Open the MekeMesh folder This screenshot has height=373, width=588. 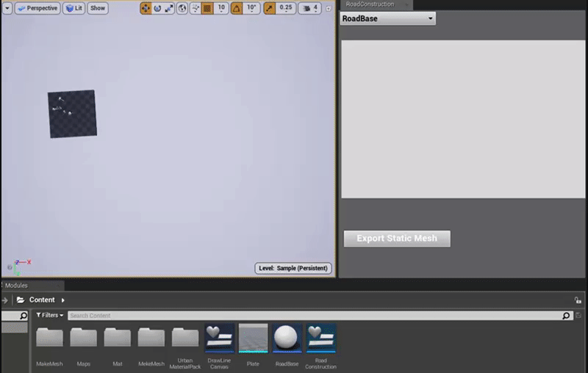point(151,347)
